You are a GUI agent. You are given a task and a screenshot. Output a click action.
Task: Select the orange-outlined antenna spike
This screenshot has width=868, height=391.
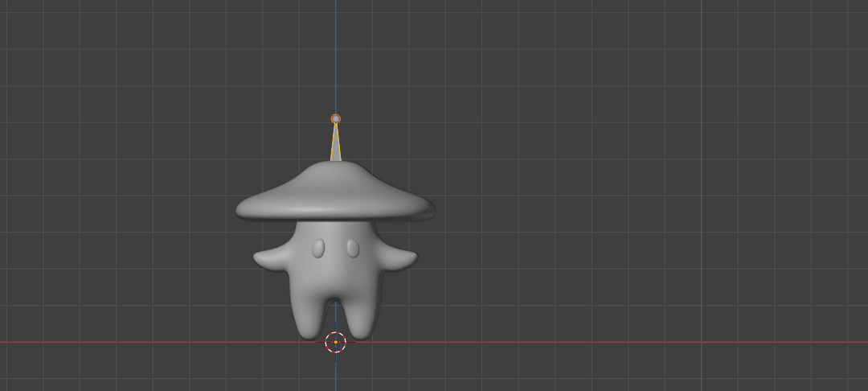click(335, 146)
